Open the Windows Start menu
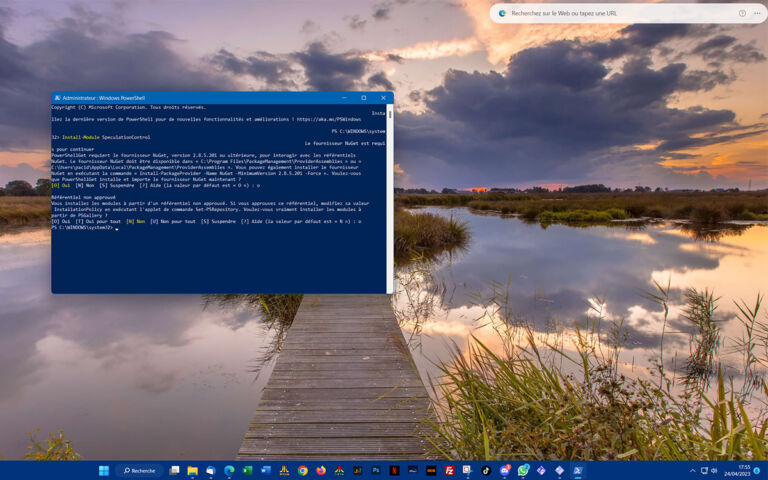This screenshot has height=480, width=768. (104, 471)
